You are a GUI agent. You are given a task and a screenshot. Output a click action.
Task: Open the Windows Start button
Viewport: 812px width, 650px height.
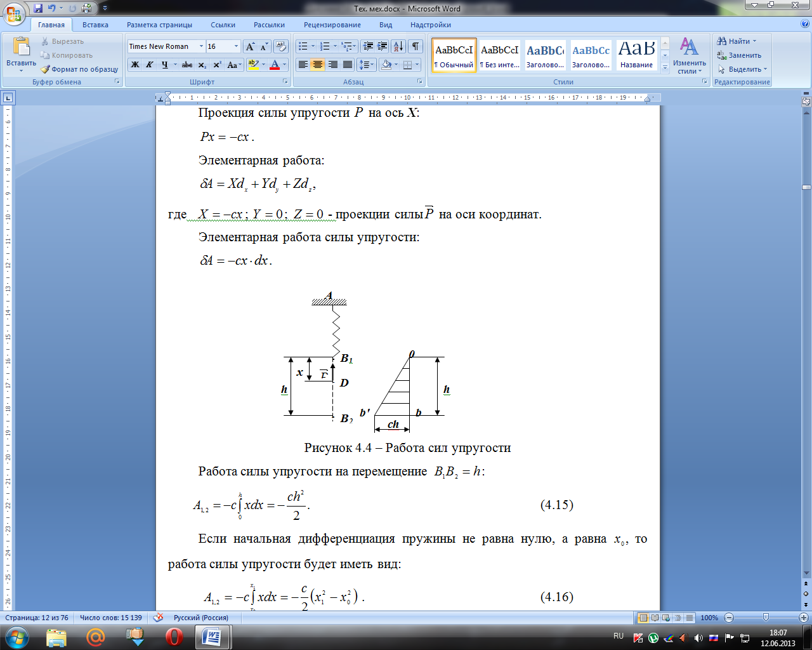click(17, 637)
